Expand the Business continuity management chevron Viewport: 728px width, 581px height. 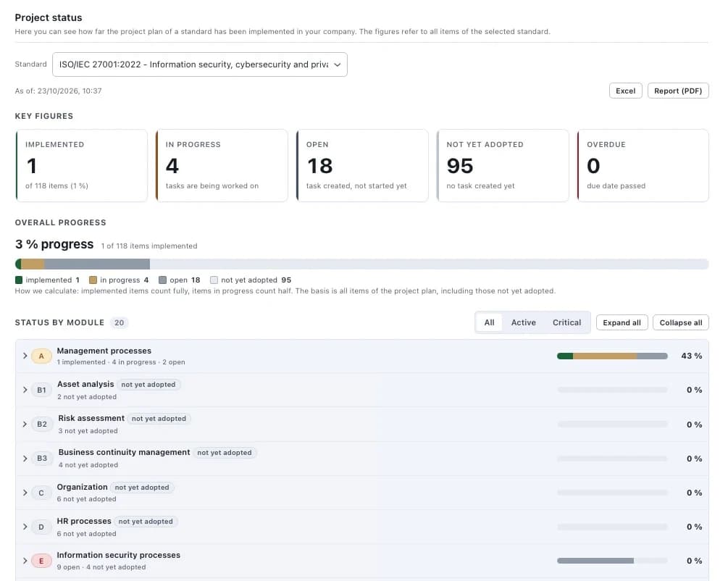(25, 459)
